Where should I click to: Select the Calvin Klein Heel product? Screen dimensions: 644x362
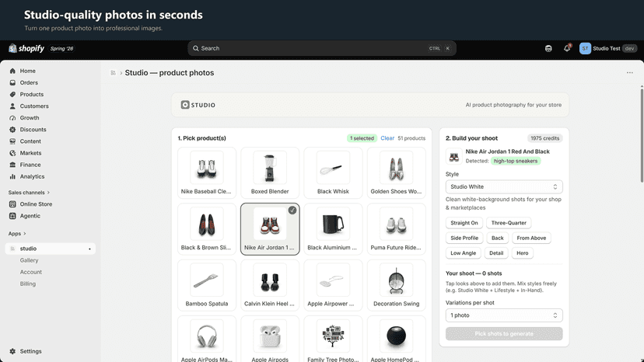(270, 285)
